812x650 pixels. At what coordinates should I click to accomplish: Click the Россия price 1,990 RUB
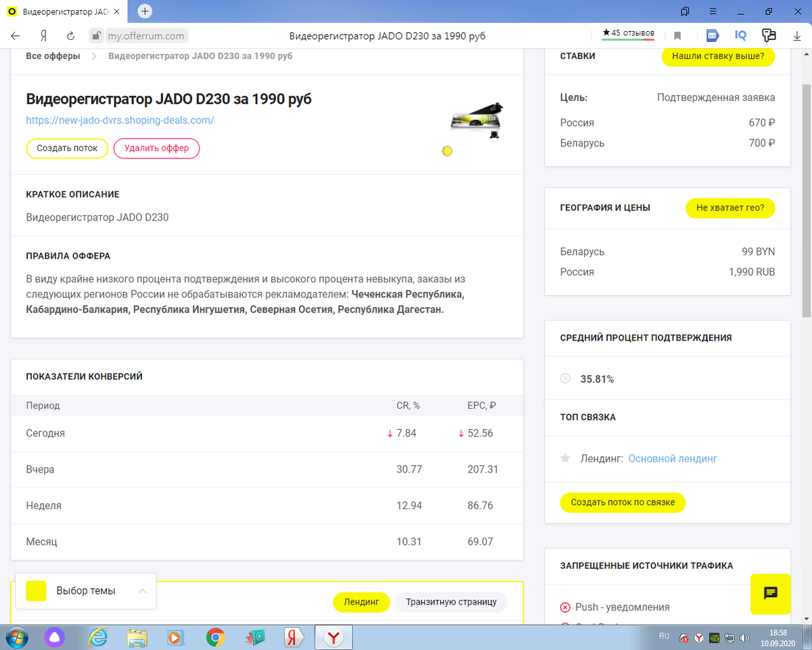[x=752, y=272]
